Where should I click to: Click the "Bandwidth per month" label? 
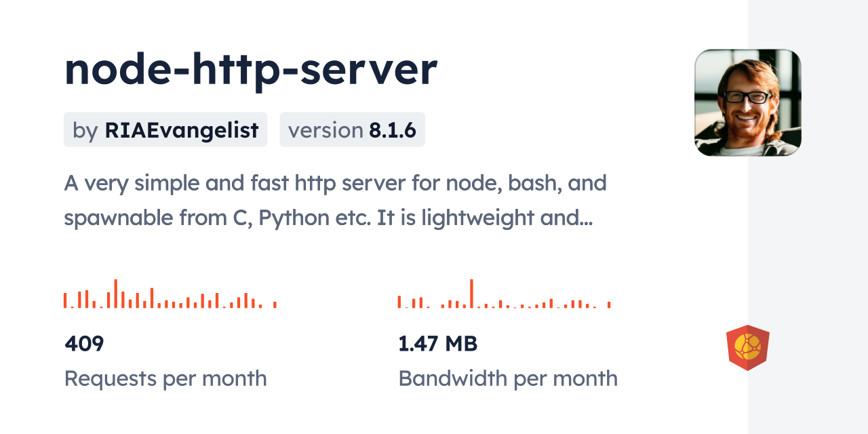click(x=508, y=378)
